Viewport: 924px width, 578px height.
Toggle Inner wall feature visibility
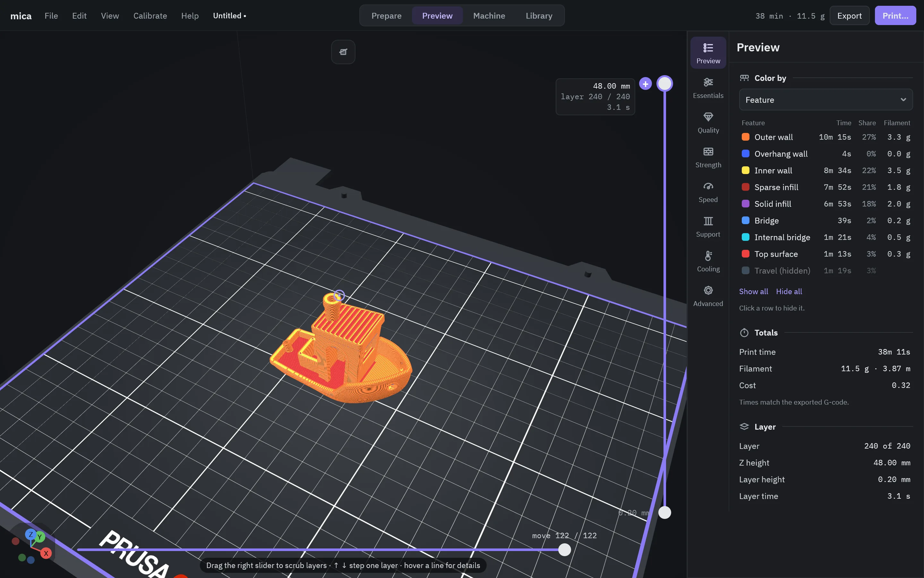[826, 171]
